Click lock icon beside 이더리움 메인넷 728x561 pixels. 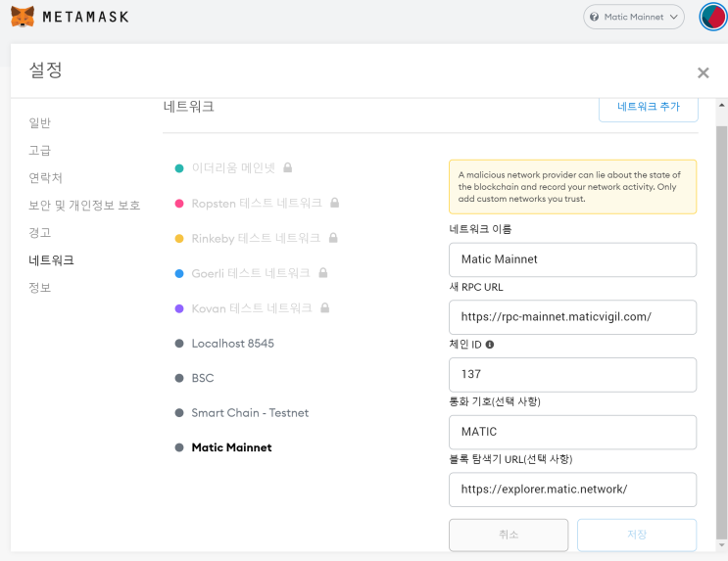(288, 167)
